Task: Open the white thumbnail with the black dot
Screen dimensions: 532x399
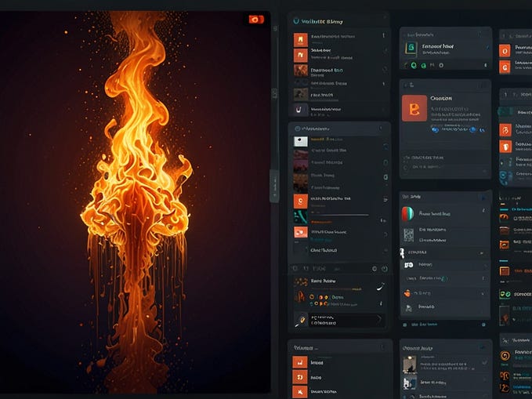Action: point(301,141)
